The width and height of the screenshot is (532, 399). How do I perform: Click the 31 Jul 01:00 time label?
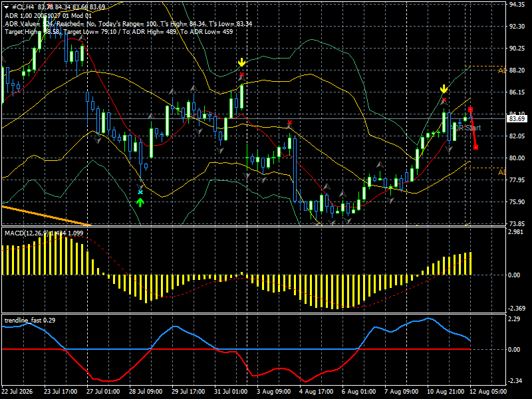coord(231,391)
